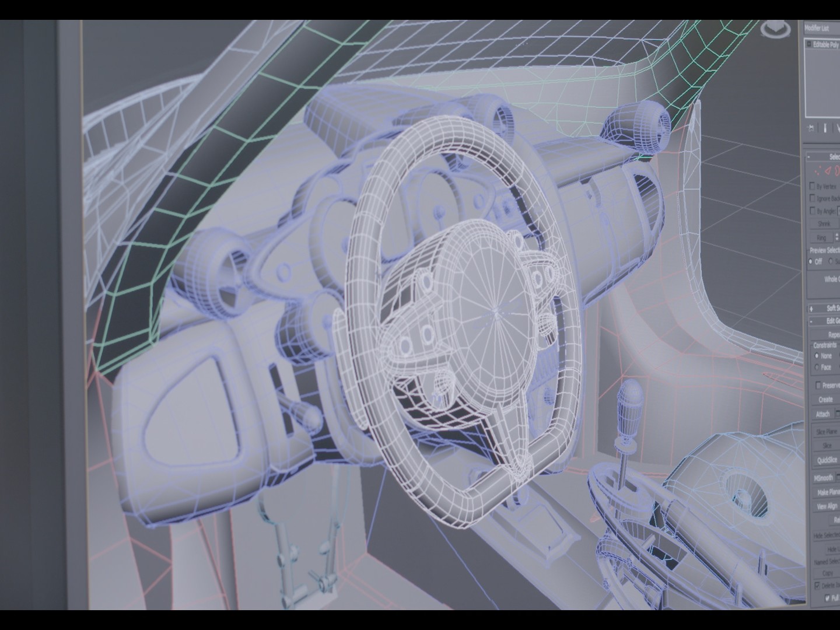Viewport: 840px width, 630px height.
Task: Click the QuickSlice button
Action: [826, 460]
